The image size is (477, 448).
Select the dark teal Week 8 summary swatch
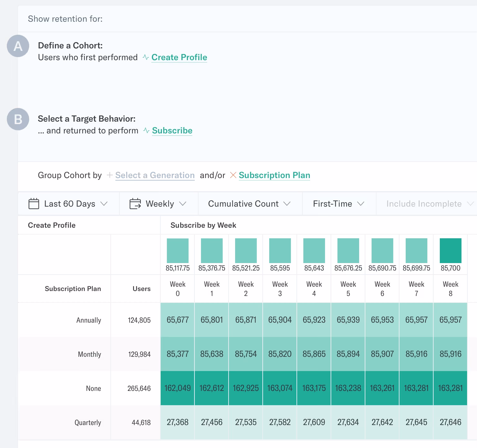450,251
